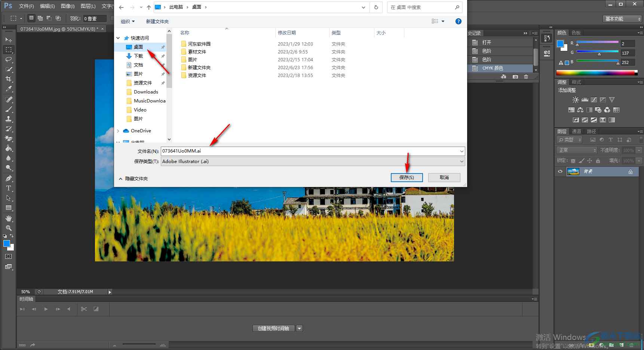The image size is (644, 350).
Task: Click the Color Balance adjustment icon
Action: click(x=580, y=110)
